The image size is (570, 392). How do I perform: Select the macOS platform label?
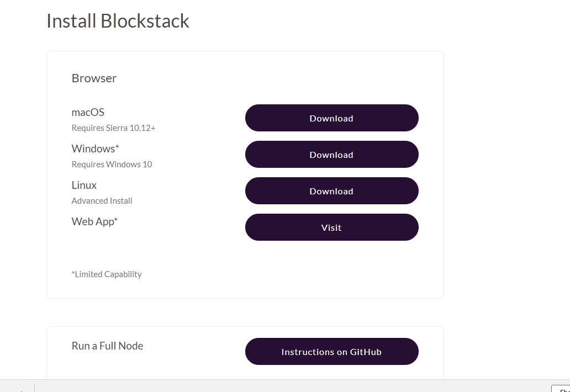point(88,113)
